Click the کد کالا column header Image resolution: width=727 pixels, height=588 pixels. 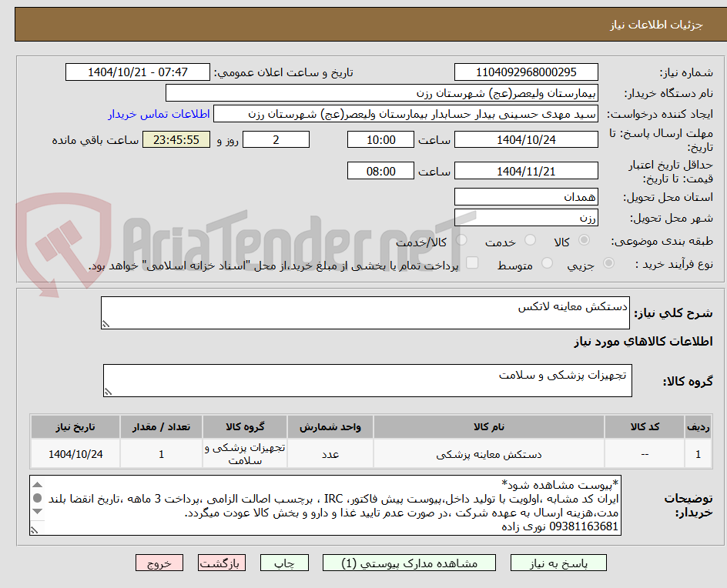[x=645, y=426]
